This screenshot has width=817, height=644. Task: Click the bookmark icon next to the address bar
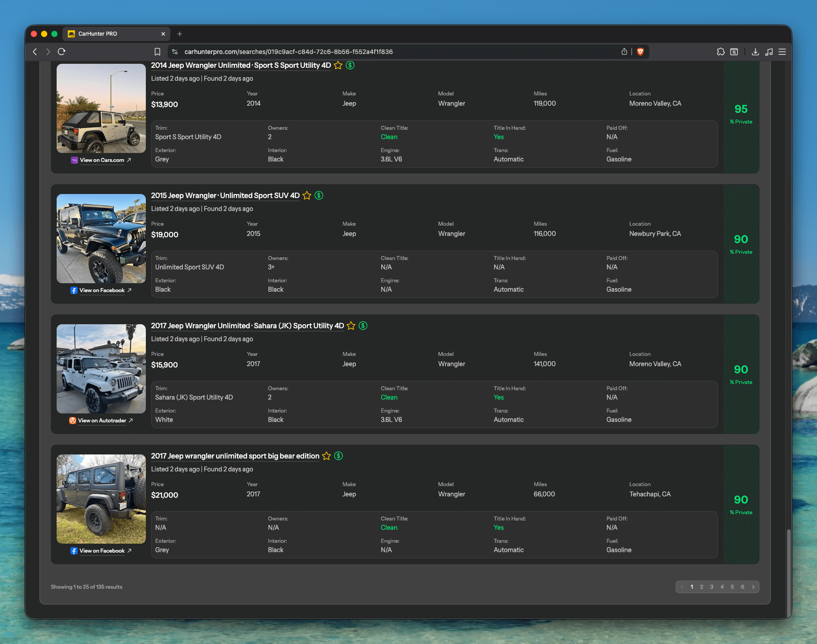(157, 51)
